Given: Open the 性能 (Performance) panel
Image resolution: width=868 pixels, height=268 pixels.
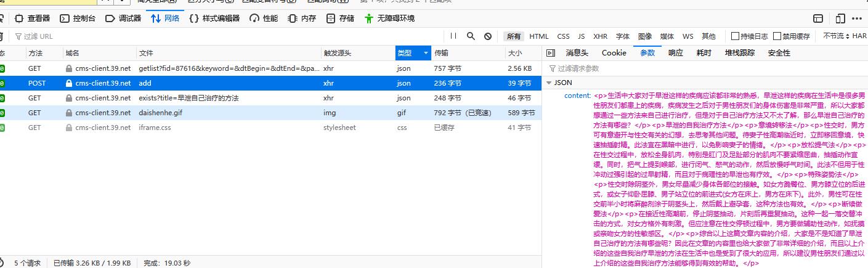Looking at the screenshot, I should click(x=264, y=18).
